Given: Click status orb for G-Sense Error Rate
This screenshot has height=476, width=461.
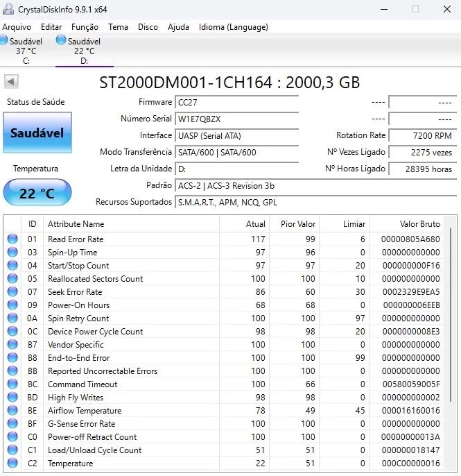Looking at the screenshot, I should click(12, 423).
